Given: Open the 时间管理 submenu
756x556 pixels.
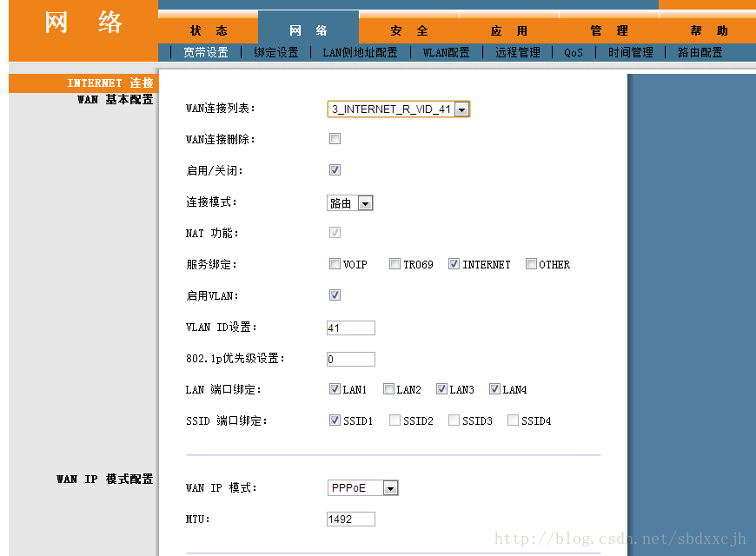Looking at the screenshot, I should (631, 52).
